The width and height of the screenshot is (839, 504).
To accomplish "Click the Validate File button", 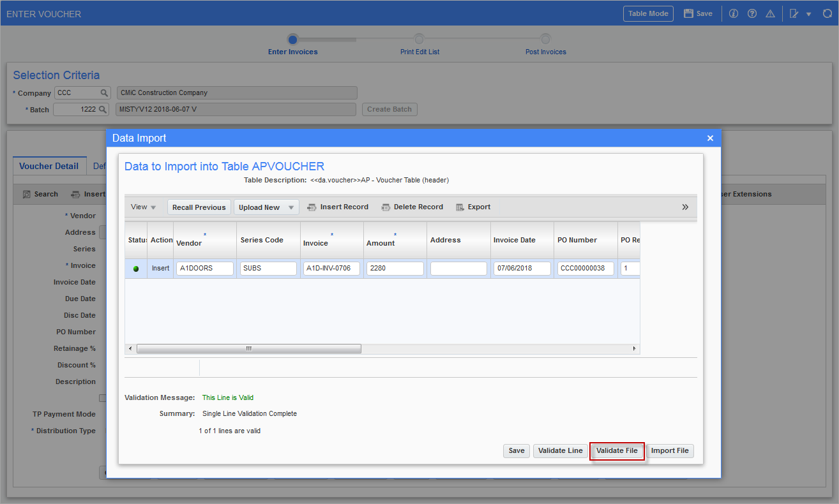I will tap(617, 450).
